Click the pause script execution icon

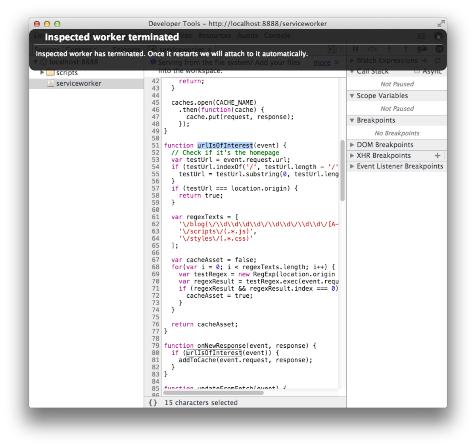355,49
